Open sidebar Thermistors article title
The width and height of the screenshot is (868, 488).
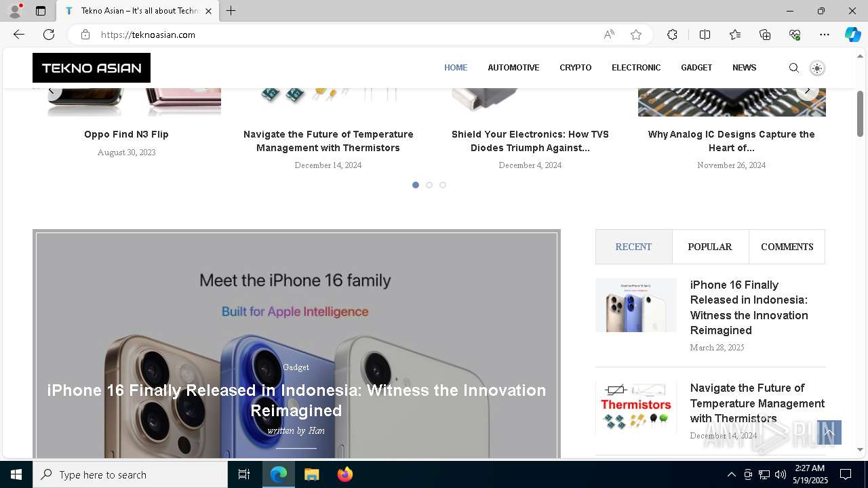pos(757,403)
